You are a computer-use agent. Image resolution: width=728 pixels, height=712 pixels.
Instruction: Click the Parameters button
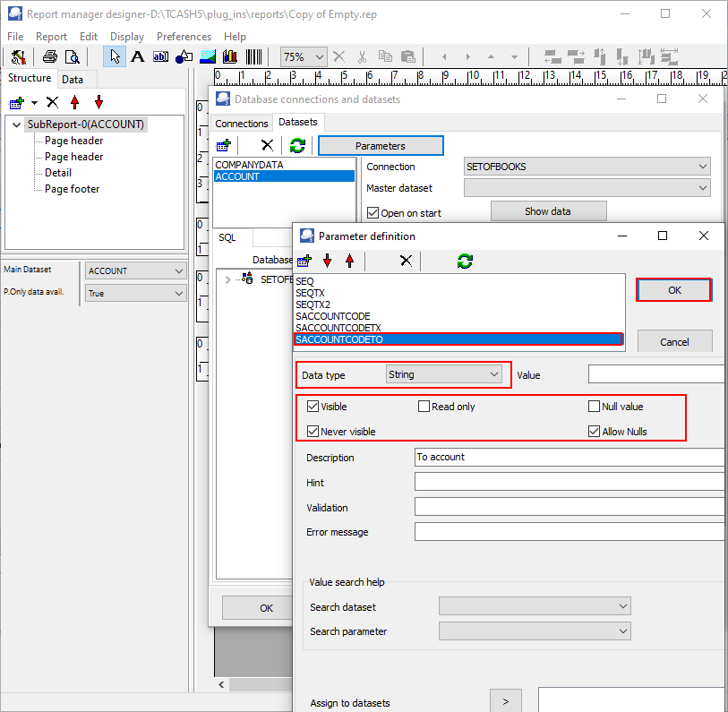click(381, 146)
